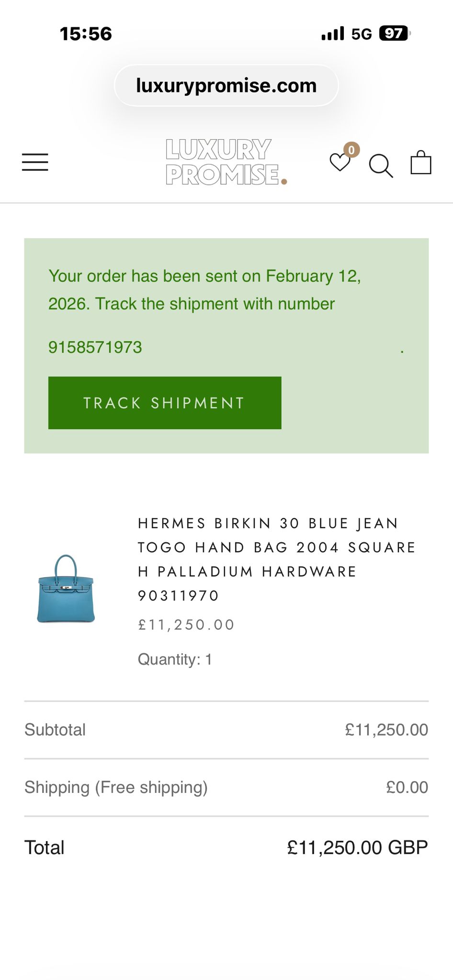
Task: Click the Total £11,250.00 GBP amount
Action: click(x=359, y=846)
